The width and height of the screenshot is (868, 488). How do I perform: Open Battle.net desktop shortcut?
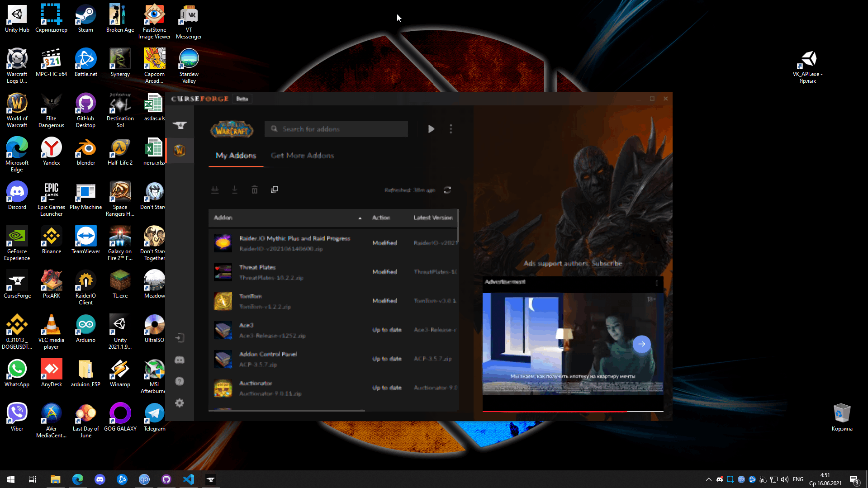pyautogui.click(x=85, y=63)
